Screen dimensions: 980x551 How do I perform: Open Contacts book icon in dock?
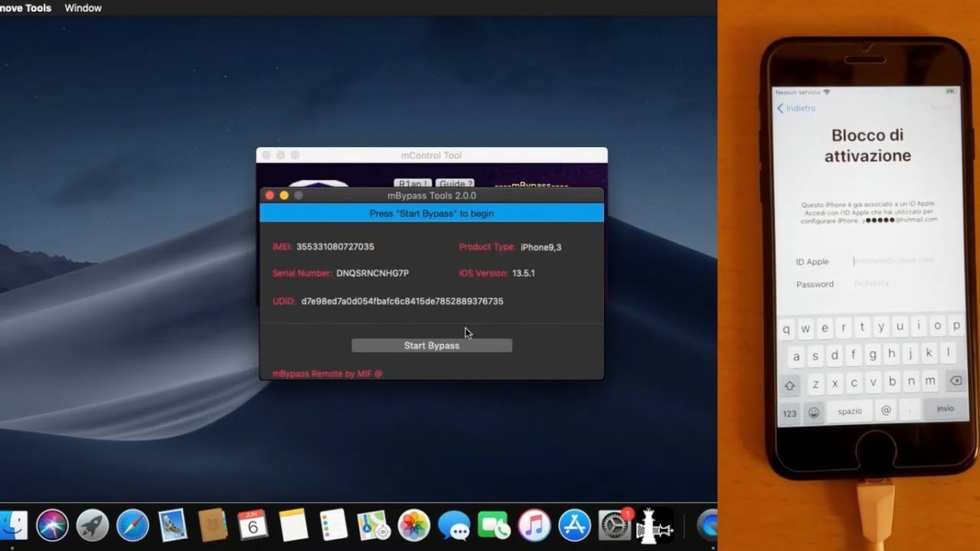(x=213, y=526)
